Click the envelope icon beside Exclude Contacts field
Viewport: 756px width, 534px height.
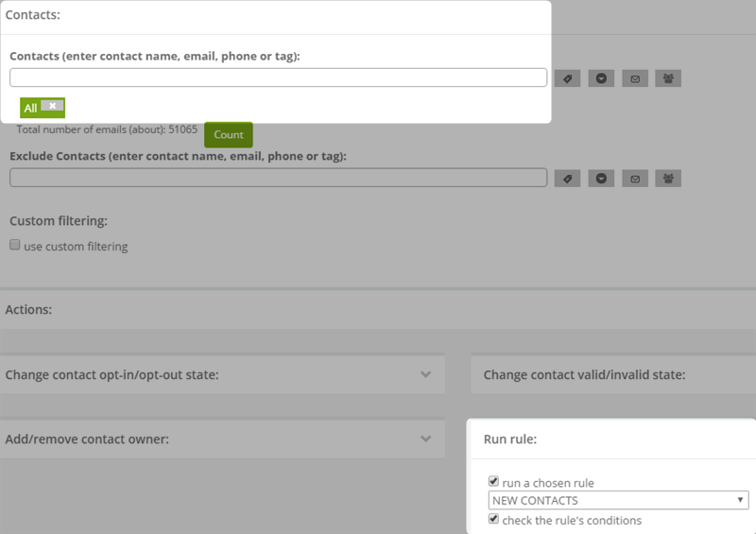click(x=635, y=179)
